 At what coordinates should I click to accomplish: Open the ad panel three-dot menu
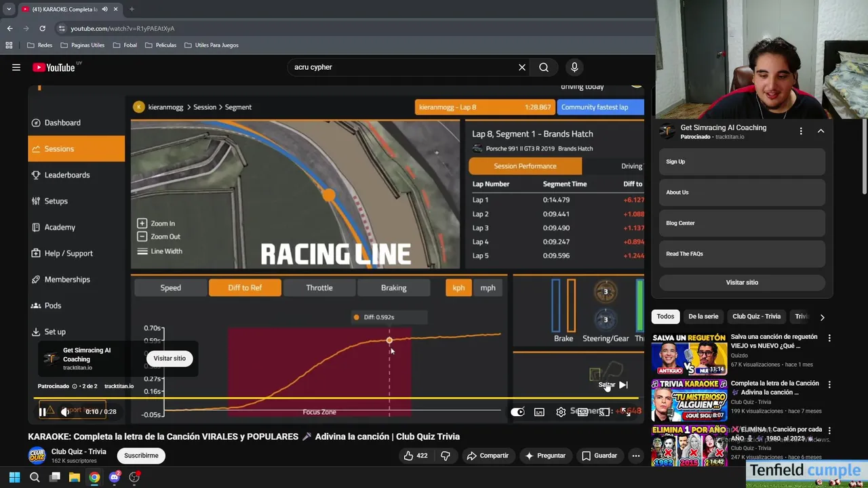coord(801,131)
